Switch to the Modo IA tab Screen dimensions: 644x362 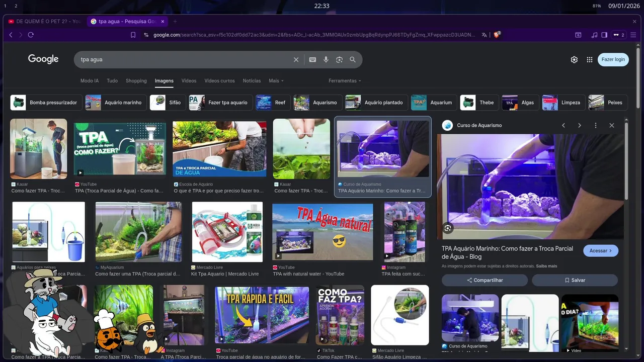click(x=90, y=80)
